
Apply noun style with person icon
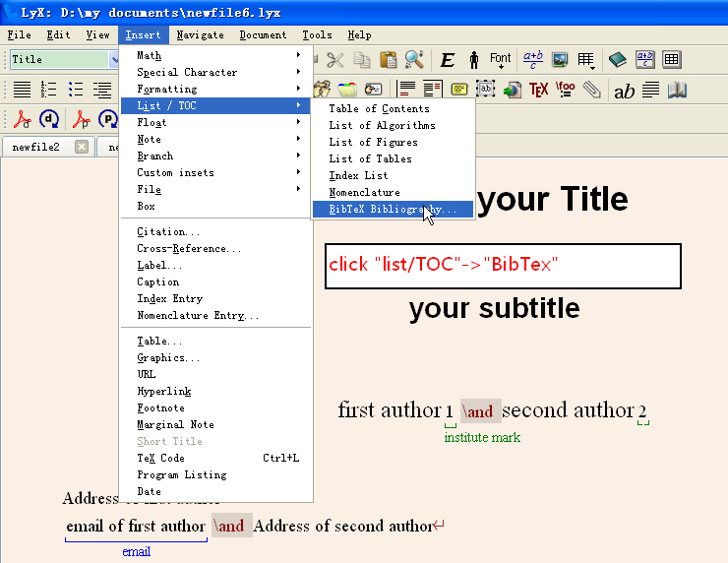click(x=473, y=60)
